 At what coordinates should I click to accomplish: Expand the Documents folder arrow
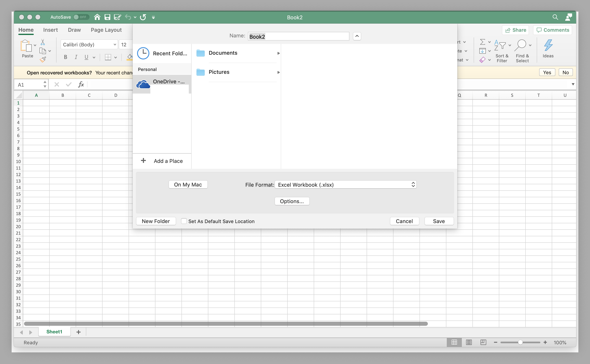click(x=278, y=53)
